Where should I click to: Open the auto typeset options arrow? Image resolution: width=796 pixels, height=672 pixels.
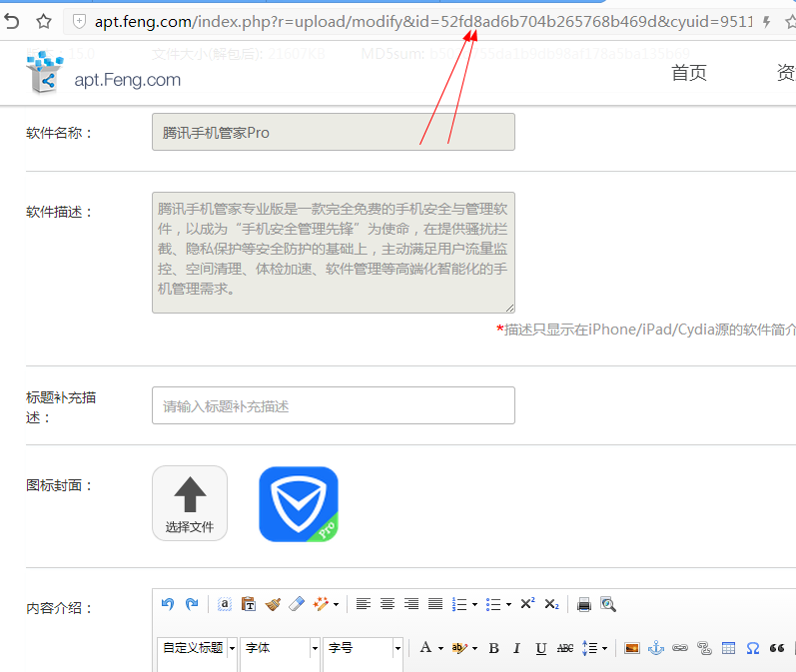[336, 604]
